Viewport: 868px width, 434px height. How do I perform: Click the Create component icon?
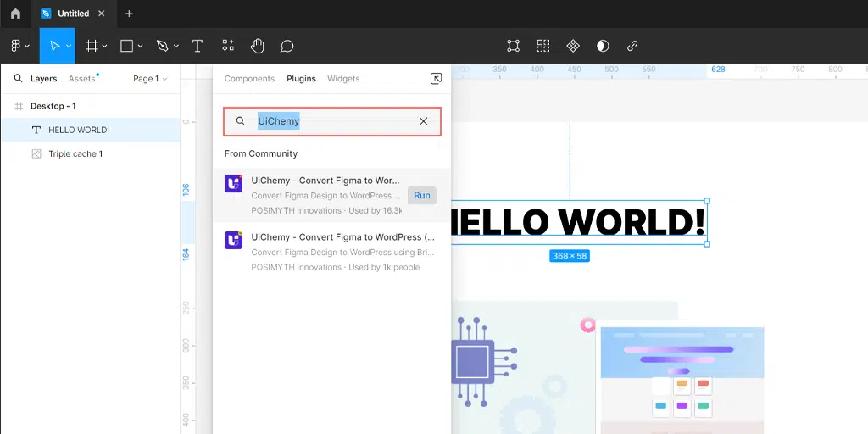tap(573, 46)
